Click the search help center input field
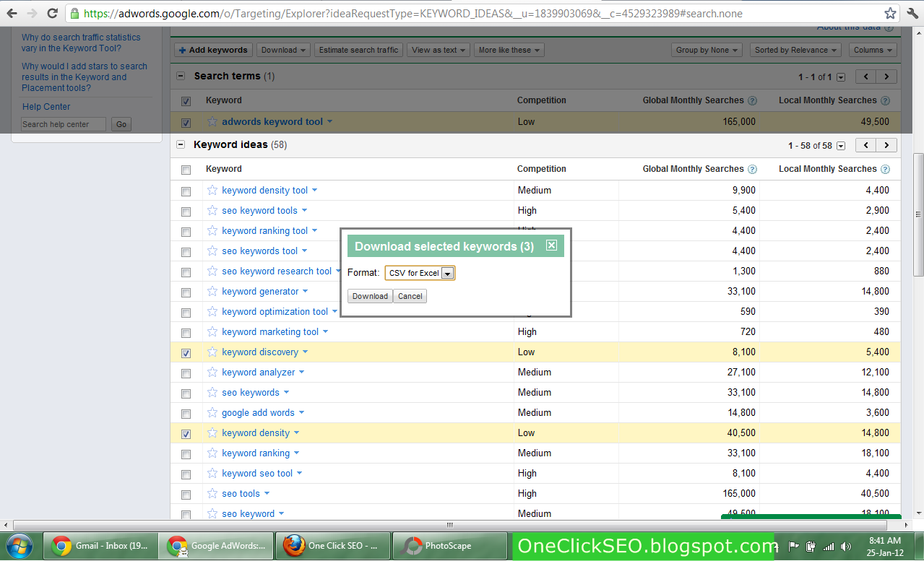This screenshot has height=561, width=924. pos(63,123)
